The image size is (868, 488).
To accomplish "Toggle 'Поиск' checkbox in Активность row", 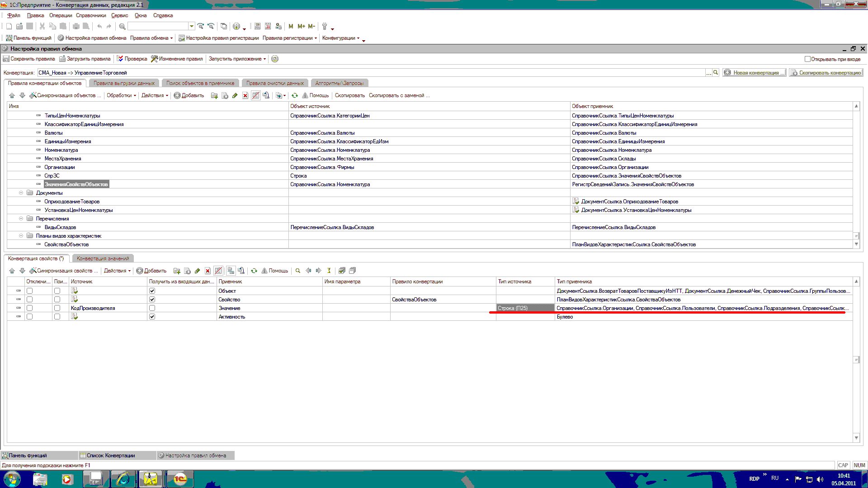I will click(57, 317).
